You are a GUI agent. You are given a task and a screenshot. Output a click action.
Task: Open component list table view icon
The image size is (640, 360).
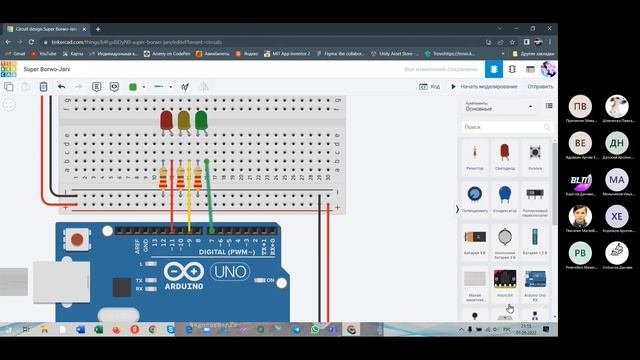pyautogui.click(x=530, y=69)
